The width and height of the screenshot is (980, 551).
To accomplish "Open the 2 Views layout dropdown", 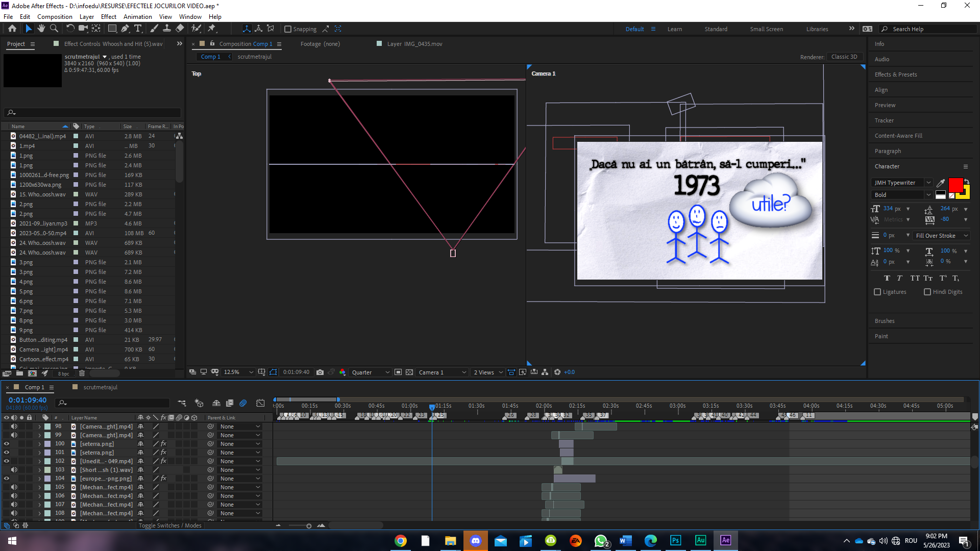I will pyautogui.click(x=488, y=372).
